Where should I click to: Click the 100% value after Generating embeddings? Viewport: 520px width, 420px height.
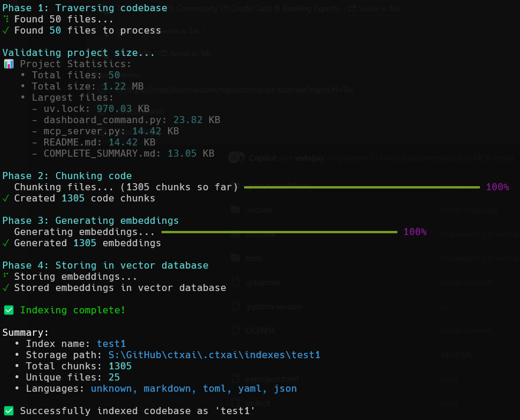415,232
